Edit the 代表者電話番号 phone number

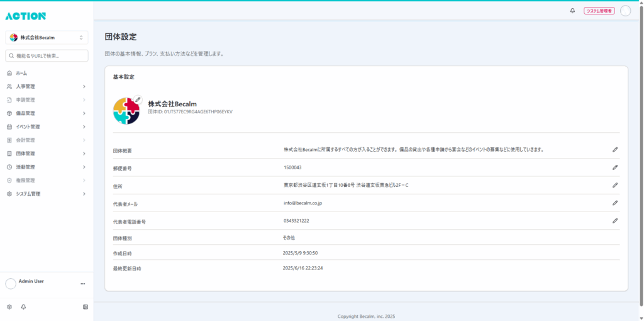615,221
